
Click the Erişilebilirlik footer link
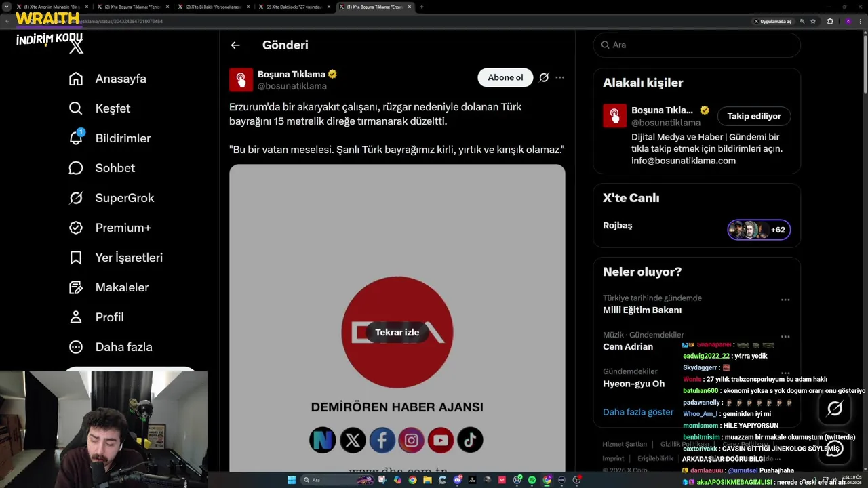[x=656, y=459]
